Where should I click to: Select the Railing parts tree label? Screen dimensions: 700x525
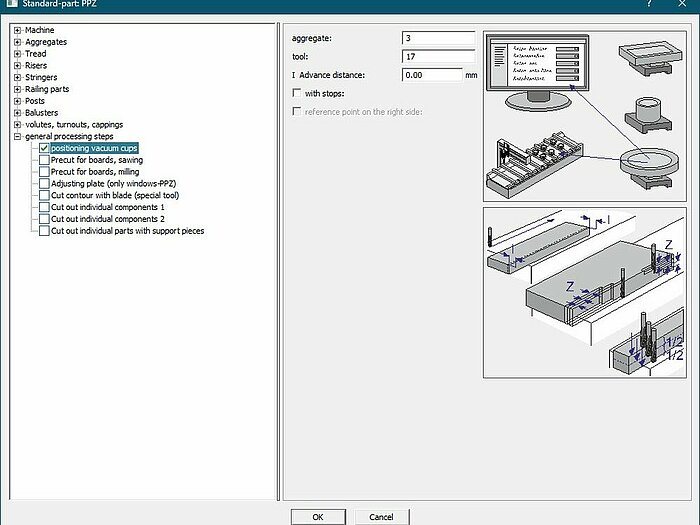point(47,89)
